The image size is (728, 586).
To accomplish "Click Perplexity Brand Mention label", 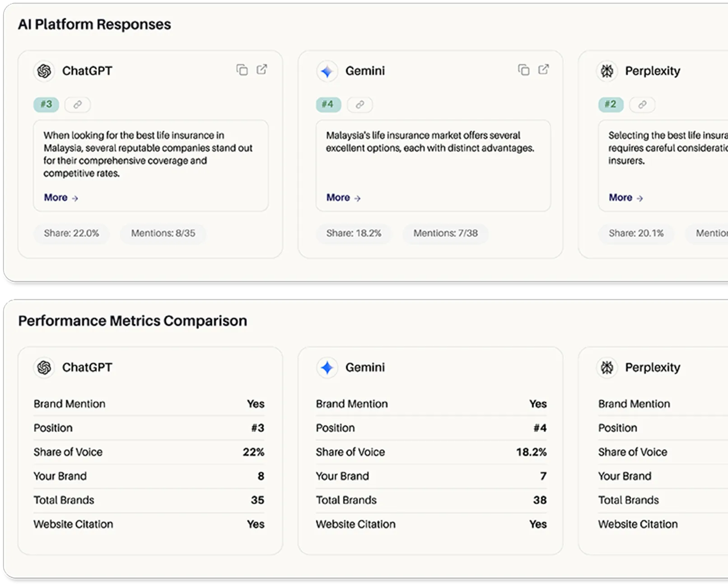I will (x=634, y=404).
